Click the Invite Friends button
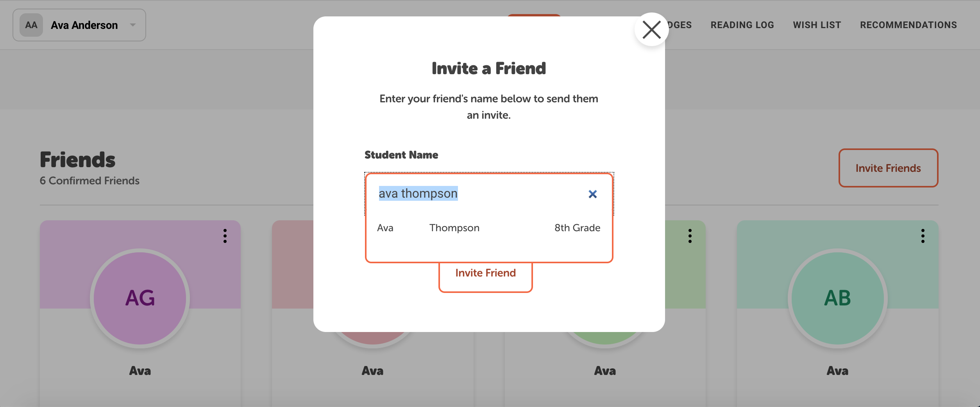Image resolution: width=980 pixels, height=407 pixels. pyautogui.click(x=888, y=168)
